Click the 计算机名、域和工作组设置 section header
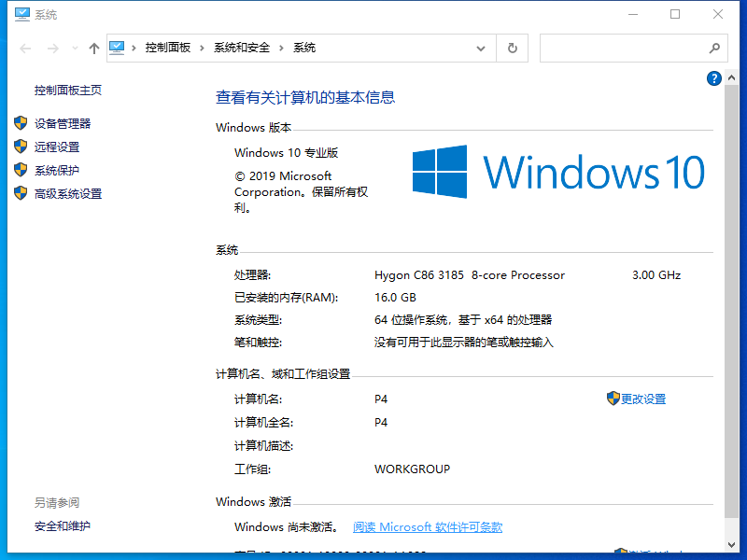This screenshot has height=560, width=747. coord(283,374)
